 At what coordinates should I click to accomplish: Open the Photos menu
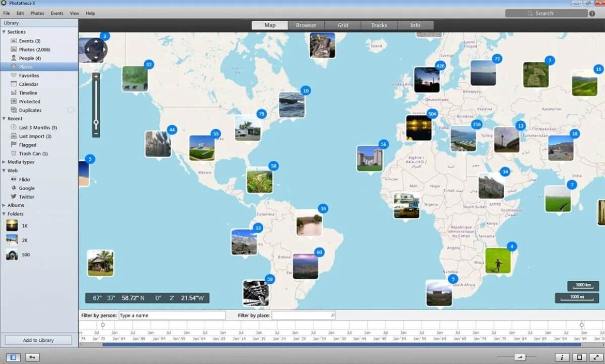37,13
